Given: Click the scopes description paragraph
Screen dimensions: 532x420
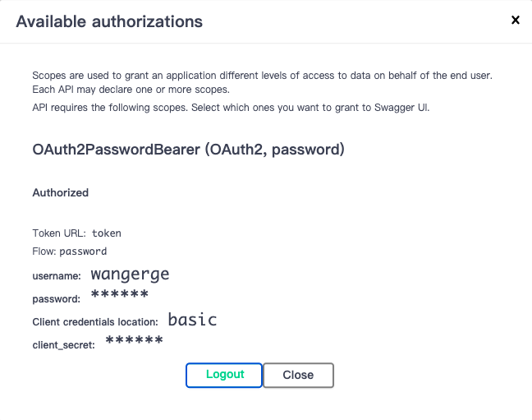Looking at the screenshot, I should (262, 81).
